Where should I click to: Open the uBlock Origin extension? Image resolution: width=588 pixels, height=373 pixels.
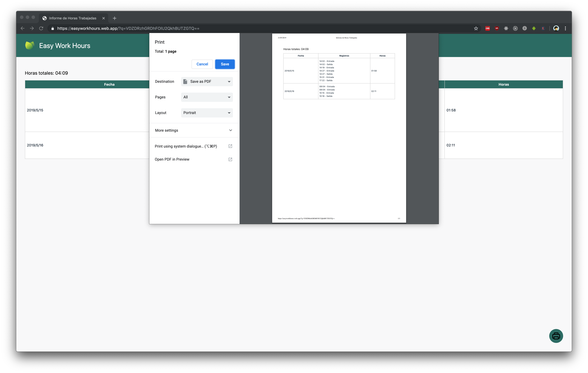pyautogui.click(x=497, y=28)
